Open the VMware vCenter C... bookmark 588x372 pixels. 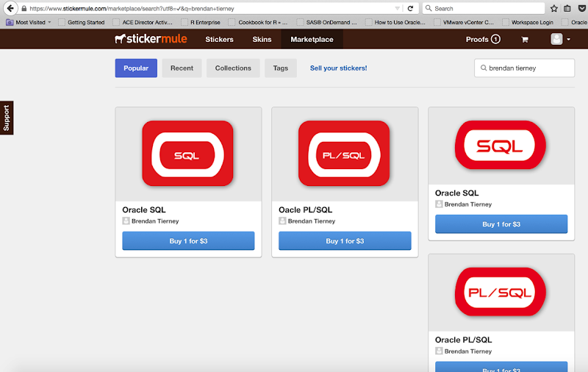pos(464,23)
